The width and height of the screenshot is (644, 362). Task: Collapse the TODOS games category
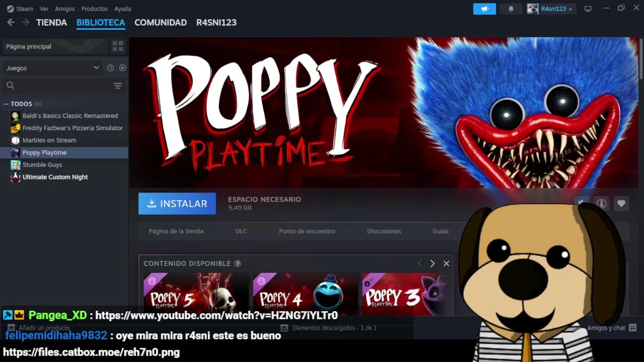(x=6, y=104)
